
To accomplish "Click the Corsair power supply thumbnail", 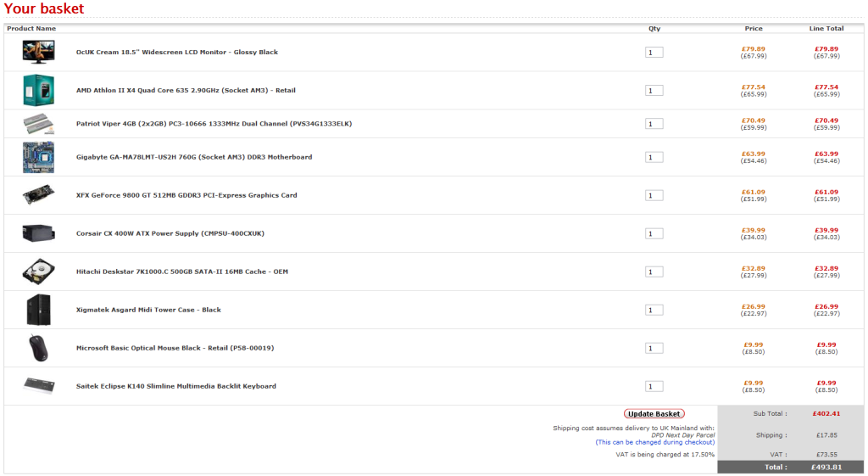I will point(38,233).
